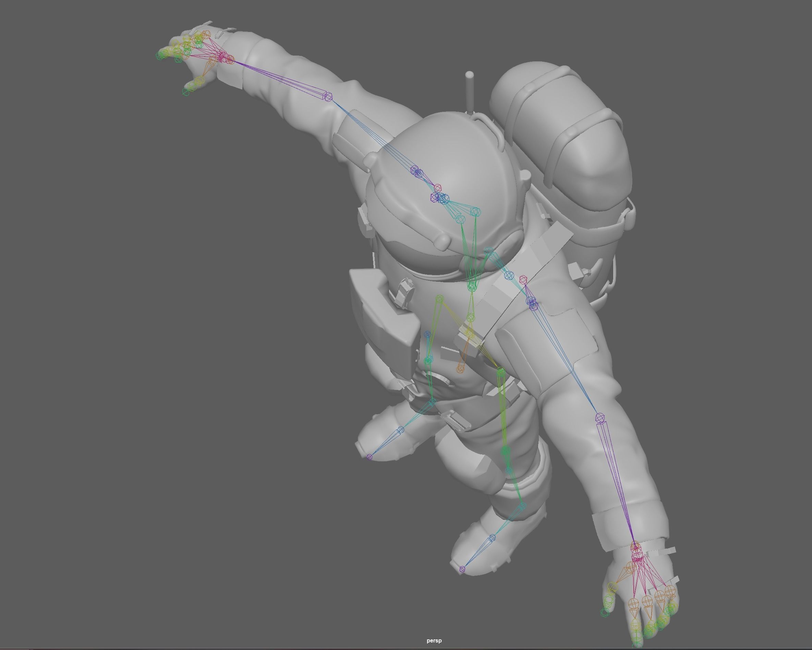Select the red joint near the shoulder strap
Viewport: 812px width, 650px height.
[523, 279]
